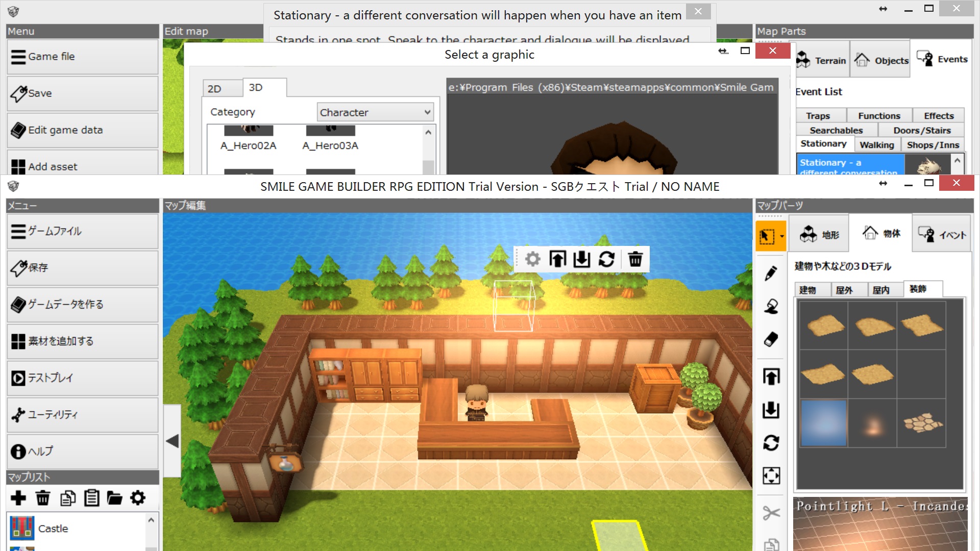Screen dimensions: 980x551
Task: Select the 3D tab in Select a graphic
Action: [264, 87]
